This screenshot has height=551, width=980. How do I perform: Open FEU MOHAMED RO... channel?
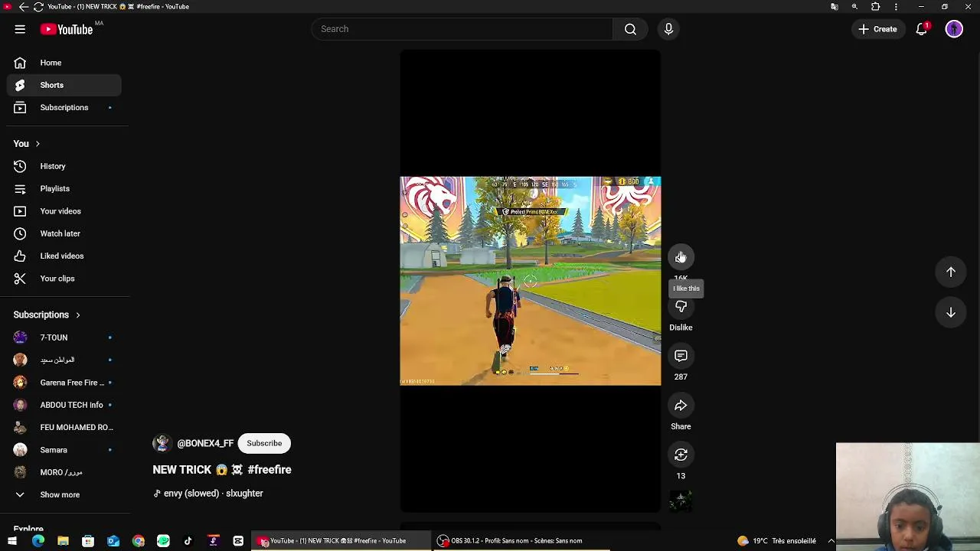64,427
